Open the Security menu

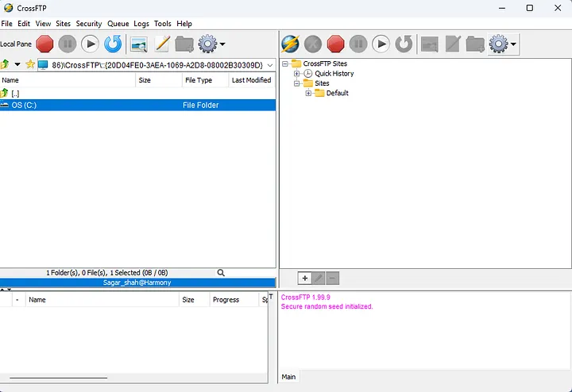coord(89,24)
